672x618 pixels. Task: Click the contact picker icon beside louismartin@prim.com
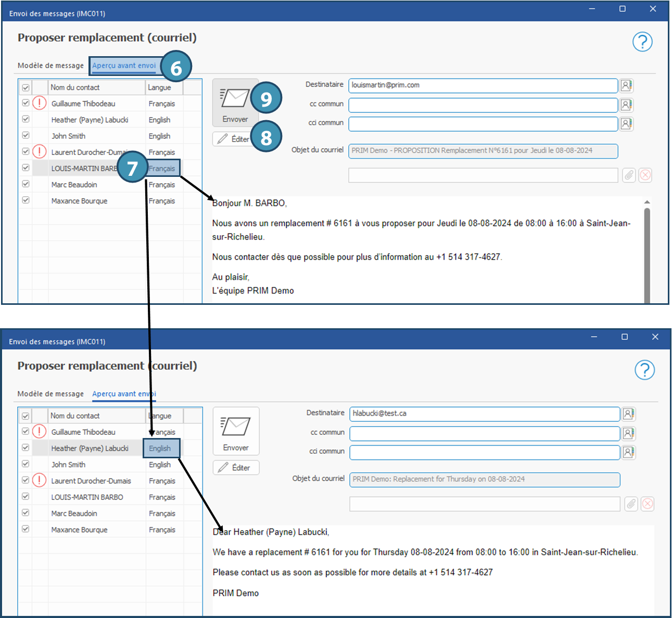pos(626,86)
